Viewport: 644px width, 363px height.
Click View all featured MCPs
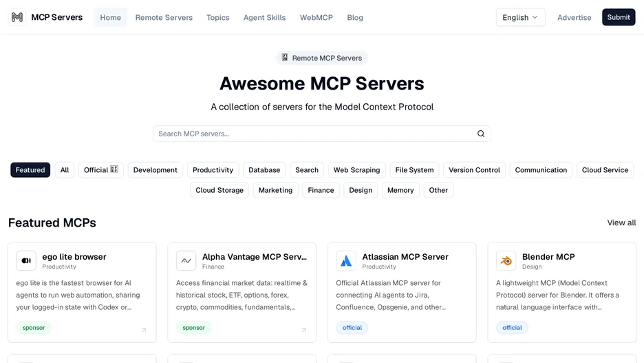coord(621,222)
